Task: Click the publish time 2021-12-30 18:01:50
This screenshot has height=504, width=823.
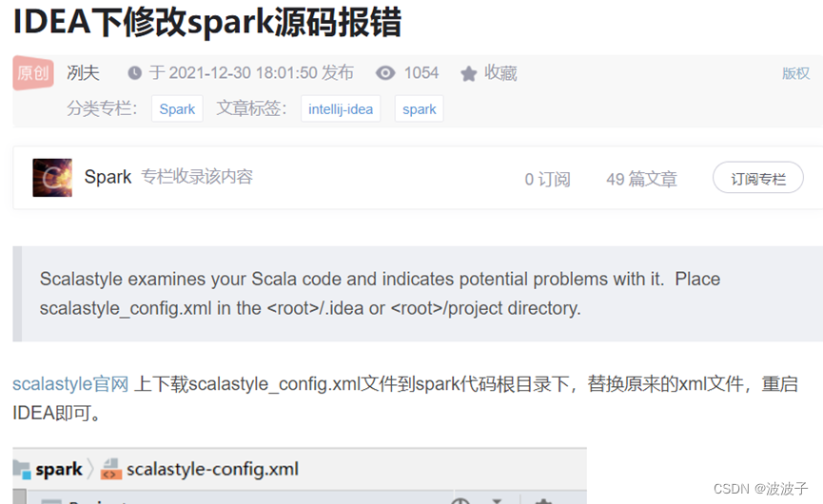Action: (x=243, y=73)
